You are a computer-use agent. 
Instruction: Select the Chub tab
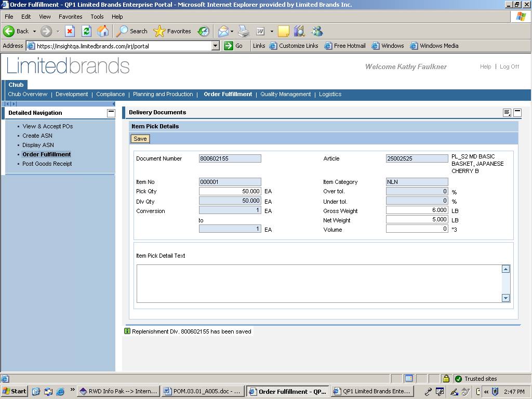coord(16,85)
